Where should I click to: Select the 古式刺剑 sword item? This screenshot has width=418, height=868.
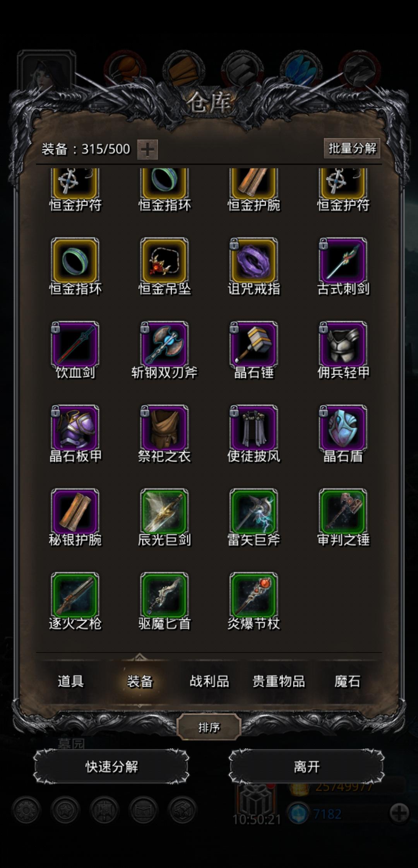pos(343,261)
